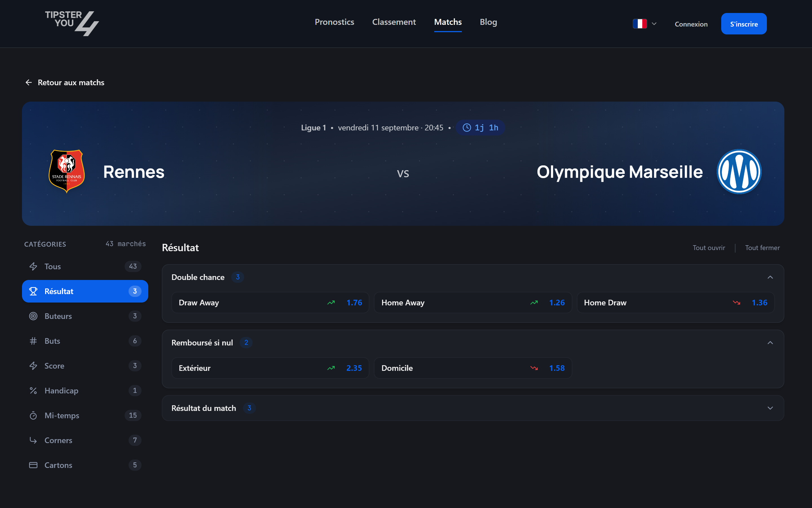
Task: Click the French flag icon
Action: (640, 24)
